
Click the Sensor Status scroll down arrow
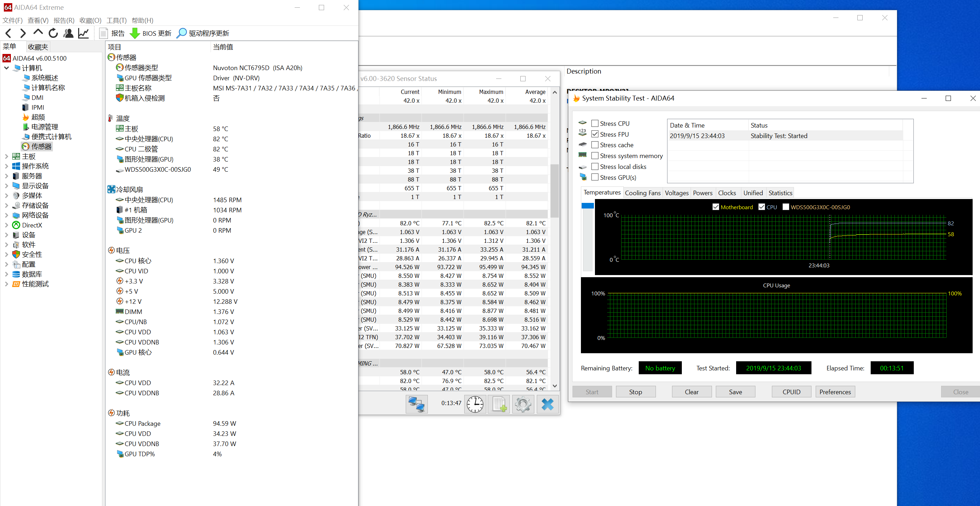click(x=555, y=386)
